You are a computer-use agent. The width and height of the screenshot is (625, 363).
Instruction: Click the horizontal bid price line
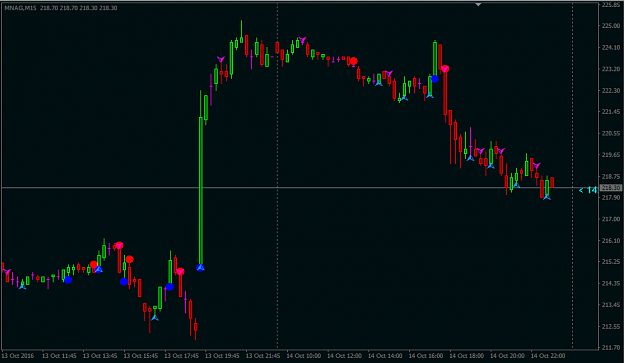299,187
